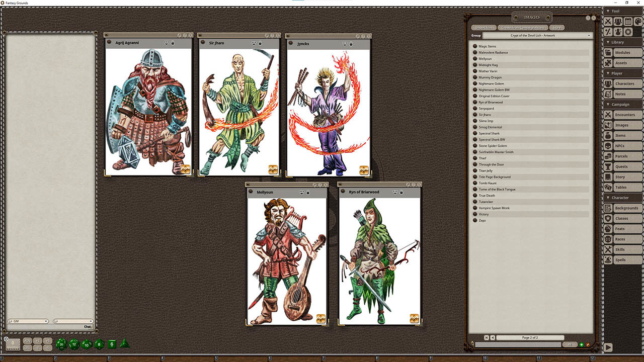The height and width of the screenshot is (362, 644).
Task: Toggle the ADV roll modifier button
Action: point(28,341)
